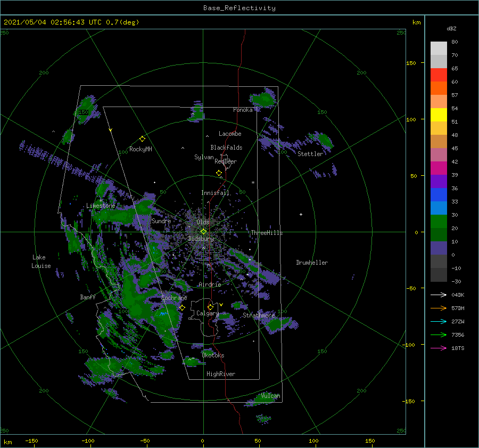The image size is (479, 448).
Task: Pick the purple 36-39 dBZ swatch
Action: (439, 181)
